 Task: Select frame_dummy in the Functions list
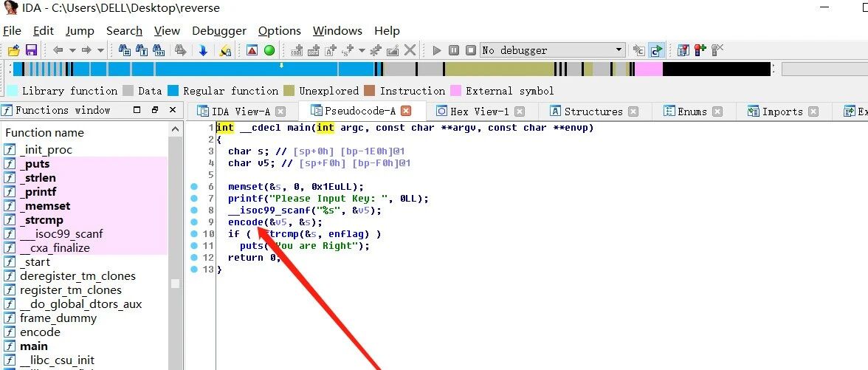click(x=58, y=318)
